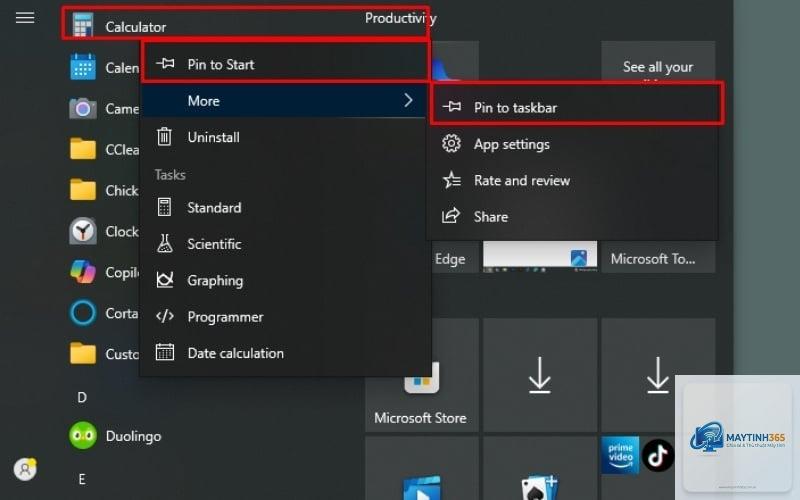800x500 pixels.
Task: Click the download-arrow tile above Prime Video
Action: pyautogui.click(x=658, y=376)
